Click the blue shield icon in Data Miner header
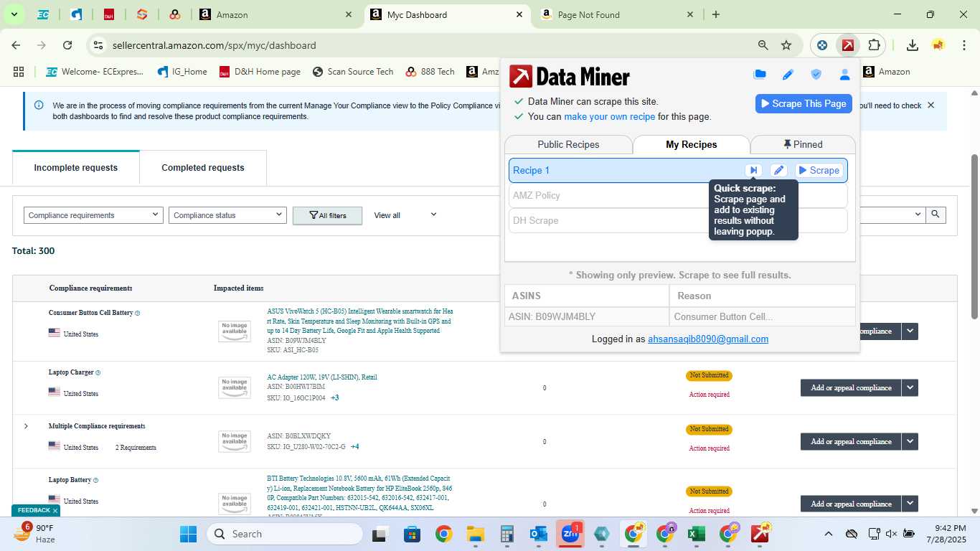The image size is (980, 551). [816, 75]
